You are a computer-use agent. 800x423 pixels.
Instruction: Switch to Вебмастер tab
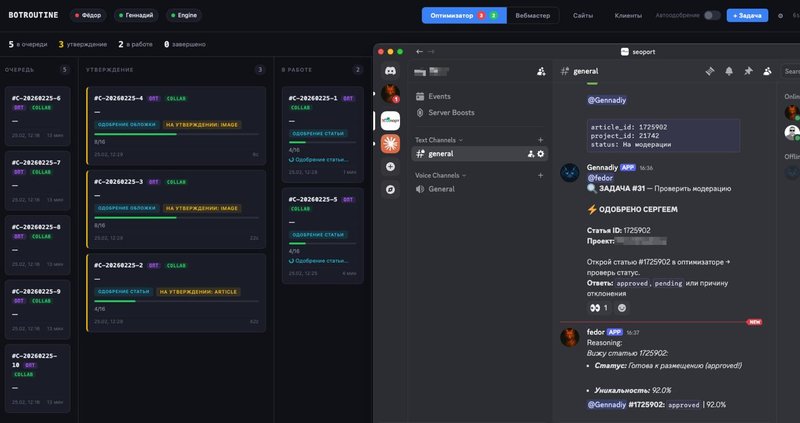click(x=533, y=15)
